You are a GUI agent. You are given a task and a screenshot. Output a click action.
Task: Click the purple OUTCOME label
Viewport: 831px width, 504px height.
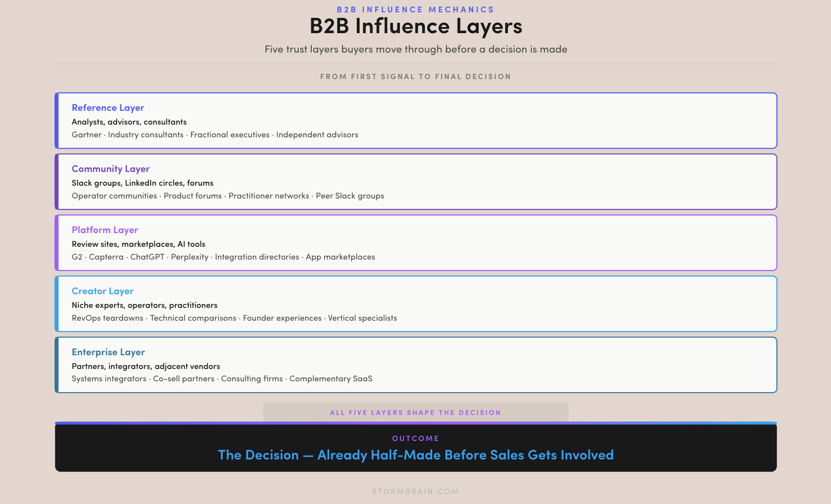(x=415, y=439)
